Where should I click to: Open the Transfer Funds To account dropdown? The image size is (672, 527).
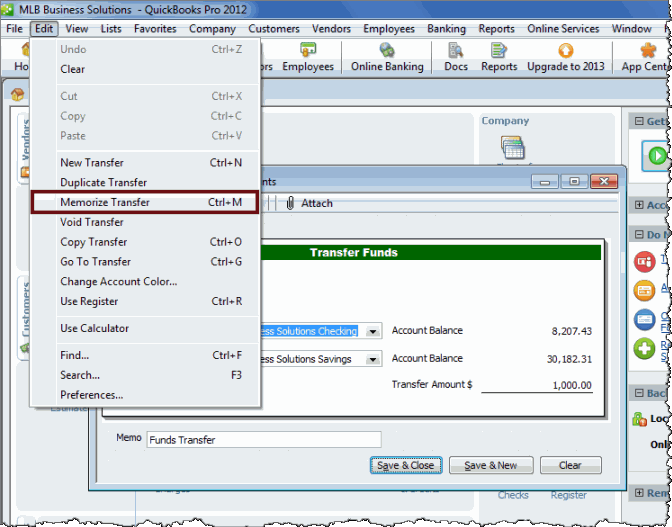point(373,359)
